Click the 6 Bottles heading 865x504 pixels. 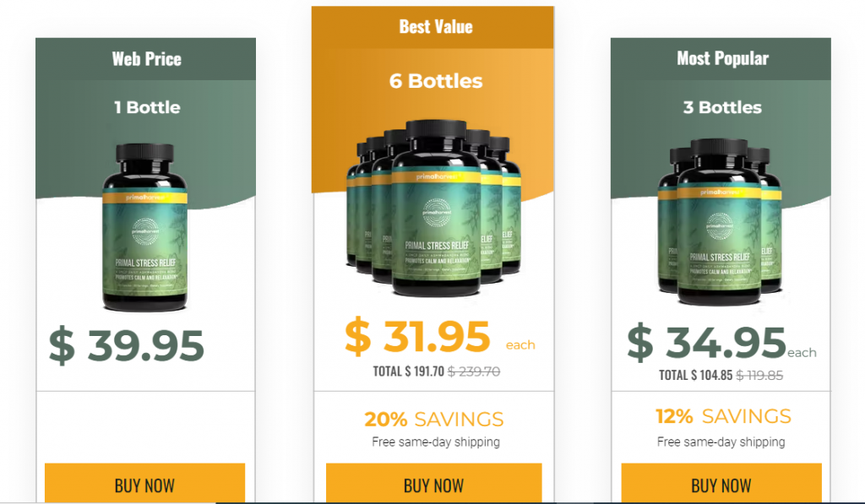(436, 81)
